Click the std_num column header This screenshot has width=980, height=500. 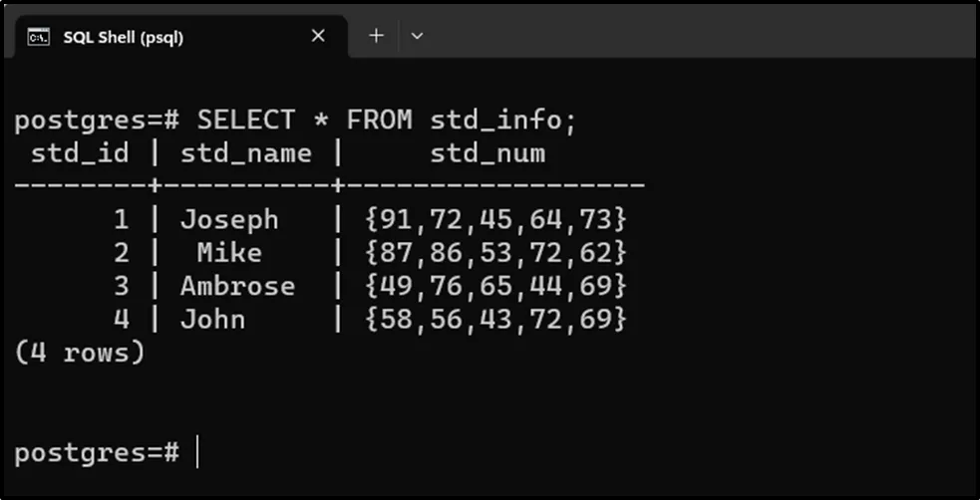[x=487, y=153]
